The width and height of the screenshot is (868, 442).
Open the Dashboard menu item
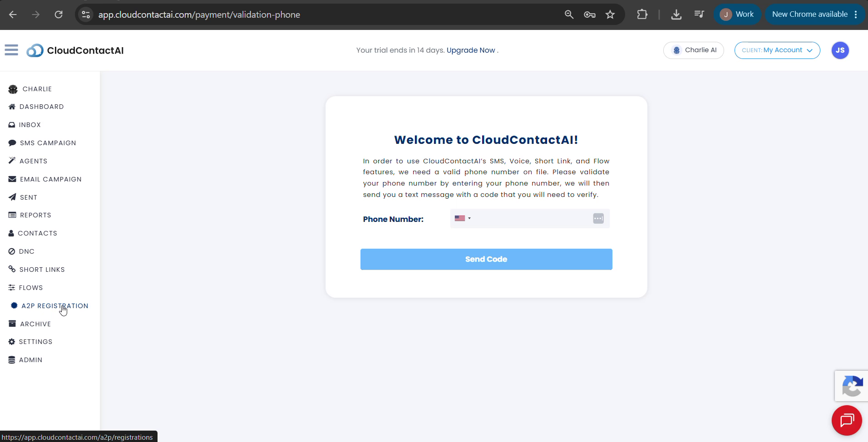(42, 107)
